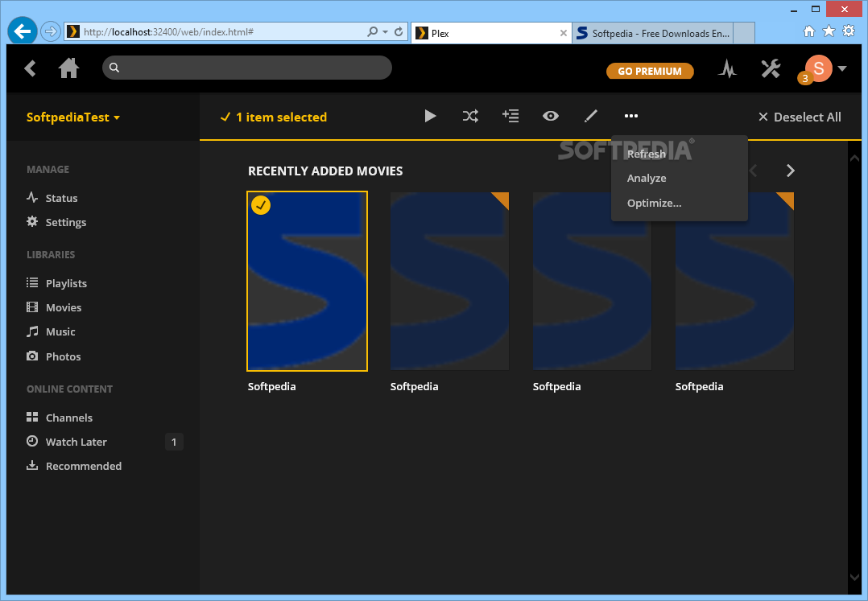Edit selected item with pencil icon

point(591,116)
